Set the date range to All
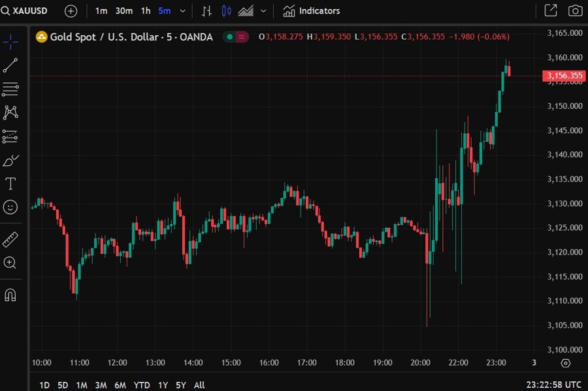Image resolution: width=588 pixels, height=391 pixels. (199, 385)
